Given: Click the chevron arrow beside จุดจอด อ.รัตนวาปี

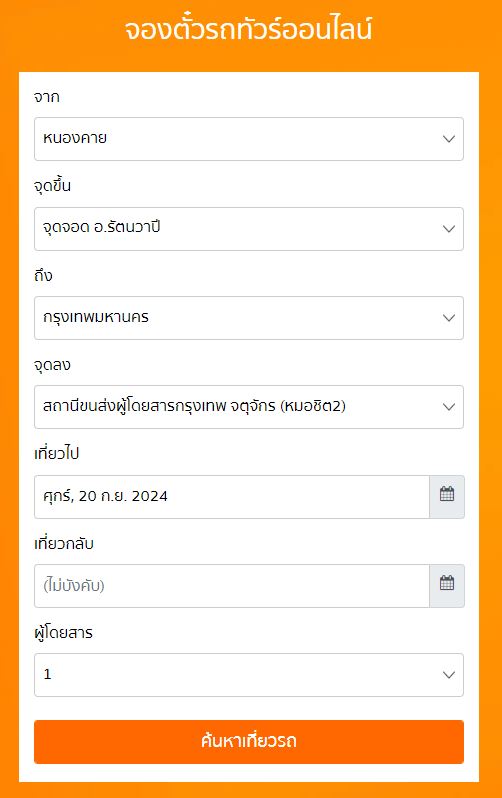Looking at the screenshot, I should (x=449, y=229).
